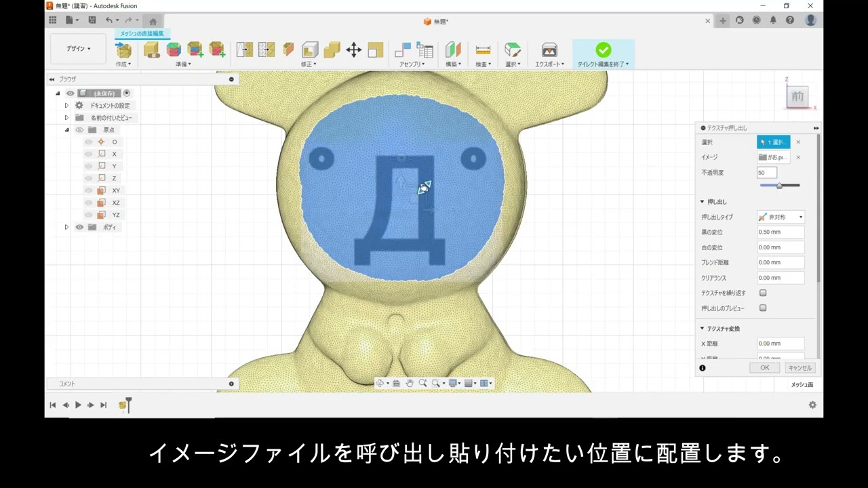Click the front face of the ViewCube
This screenshot has width=868, height=488.
pyautogui.click(x=797, y=97)
